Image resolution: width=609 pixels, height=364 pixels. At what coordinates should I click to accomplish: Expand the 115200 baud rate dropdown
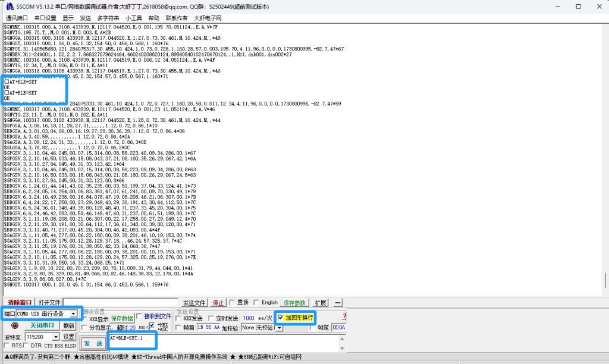(x=56, y=337)
